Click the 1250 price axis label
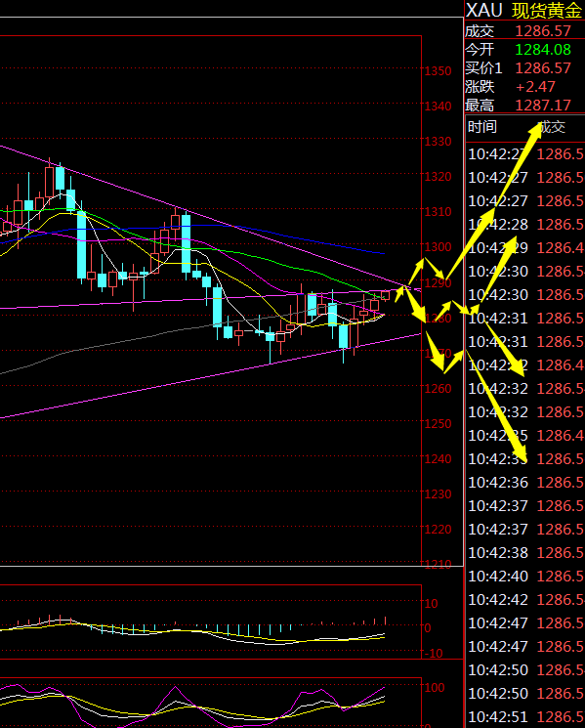The width and height of the screenshot is (585, 728). coord(438,424)
